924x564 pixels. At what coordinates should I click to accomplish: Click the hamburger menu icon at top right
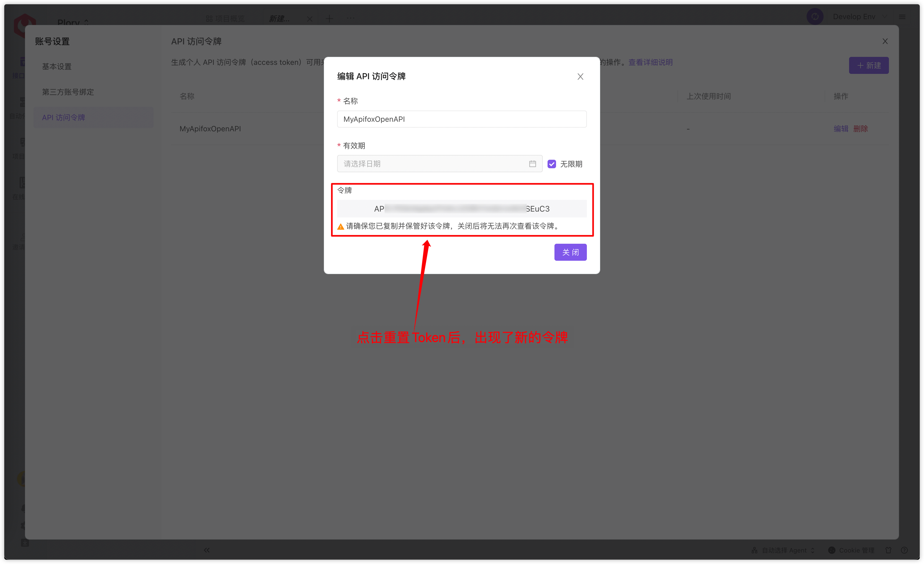point(902,17)
